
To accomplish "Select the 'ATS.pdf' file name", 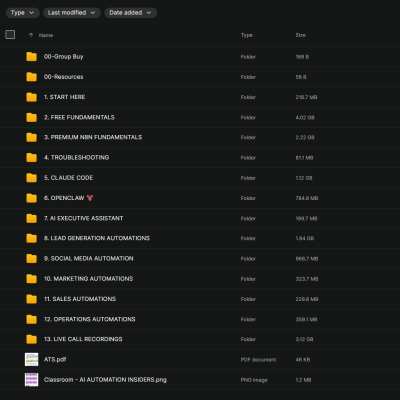I will [x=55, y=360].
